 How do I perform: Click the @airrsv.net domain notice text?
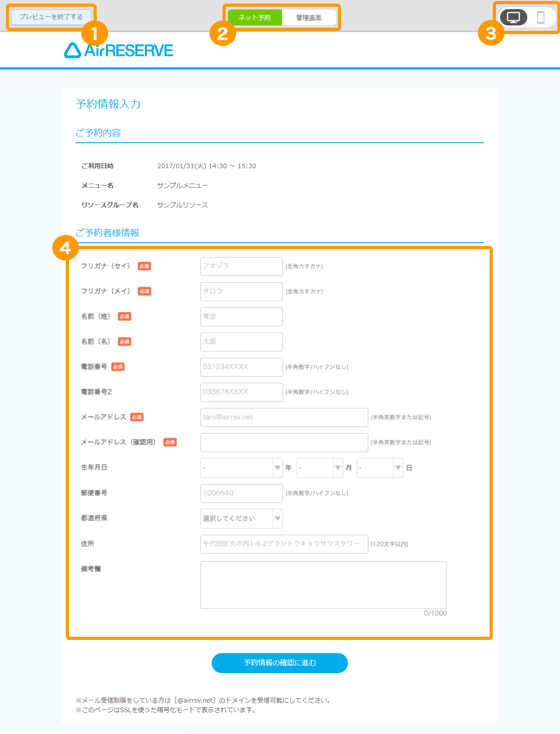click(204, 700)
